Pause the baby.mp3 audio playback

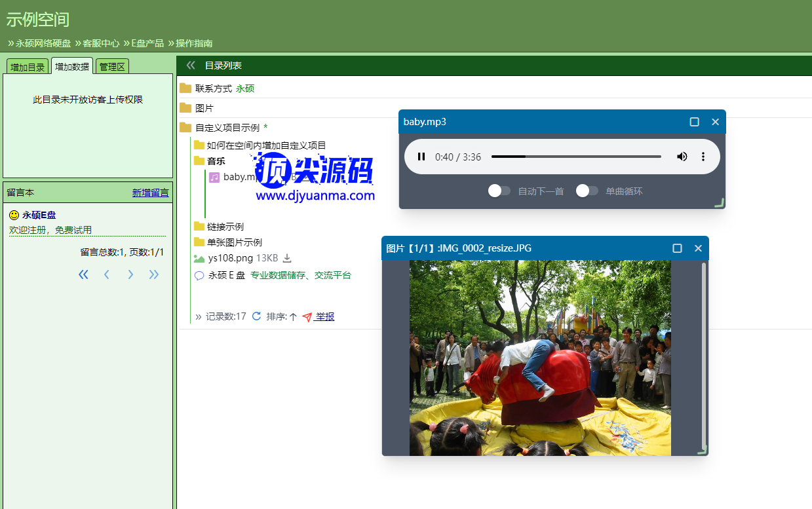tap(421, 157)
